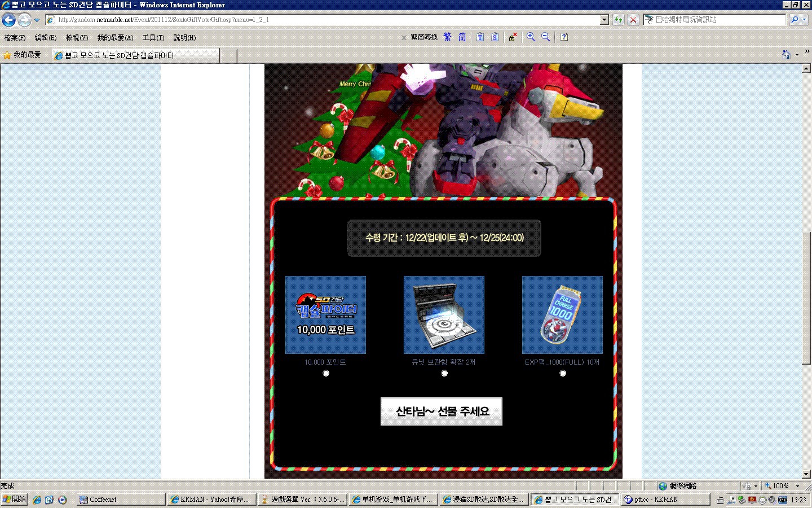Click the help question mark icon
The image size is (812, 508).
click(564, 37)
